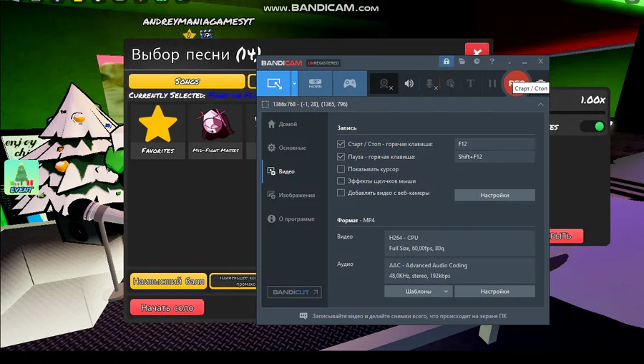
Task: Click the chat message icon in footer
Action: tap(303, 316)
